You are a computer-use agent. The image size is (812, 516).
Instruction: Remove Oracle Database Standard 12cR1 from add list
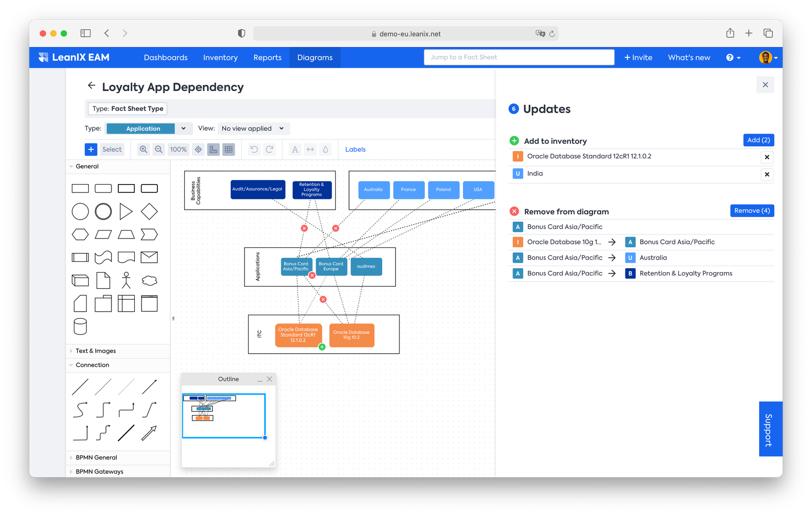pyautogui.click(x=767, y=157)
